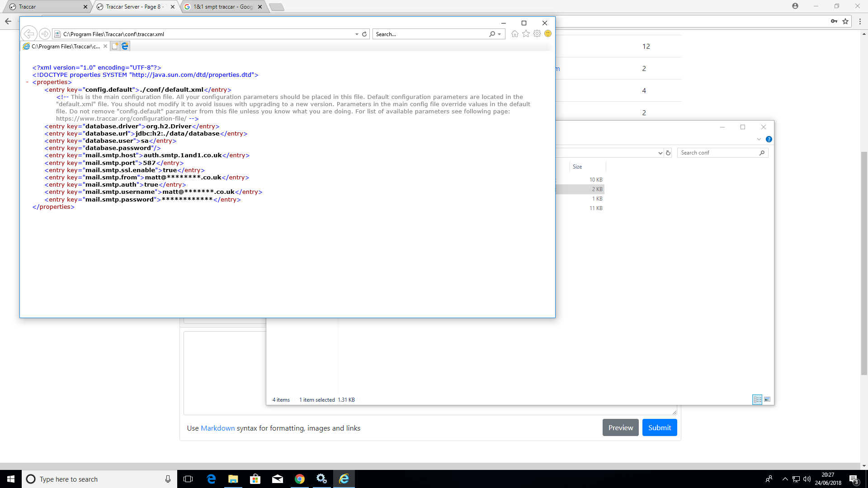This screenshot has width=868, height=488.
Task: Open the People icon in system tray
Action: 769,479
